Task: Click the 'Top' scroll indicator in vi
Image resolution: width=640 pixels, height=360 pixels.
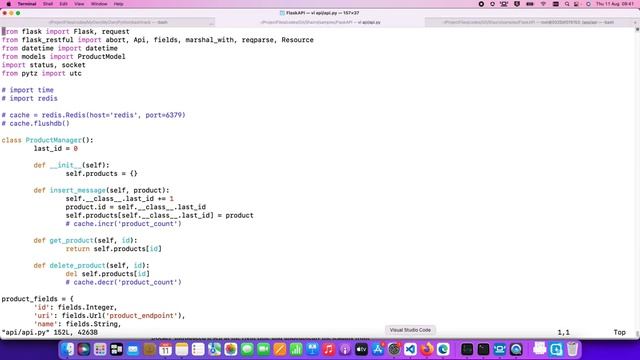Action: 619,332
